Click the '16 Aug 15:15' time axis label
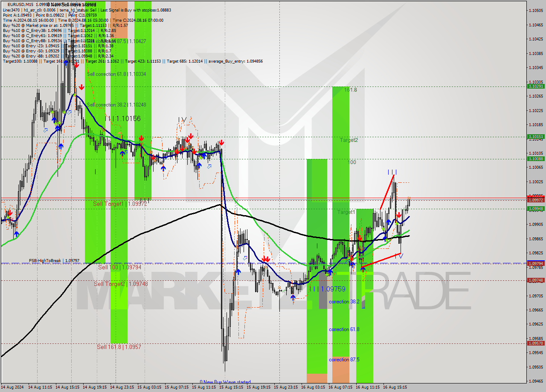This screenshot has width=546, height=392. pos(395,387)
